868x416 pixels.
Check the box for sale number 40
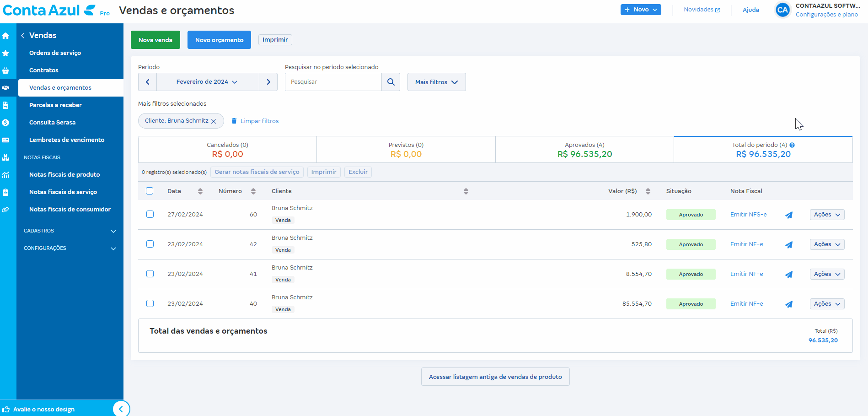tap(150, 303)
